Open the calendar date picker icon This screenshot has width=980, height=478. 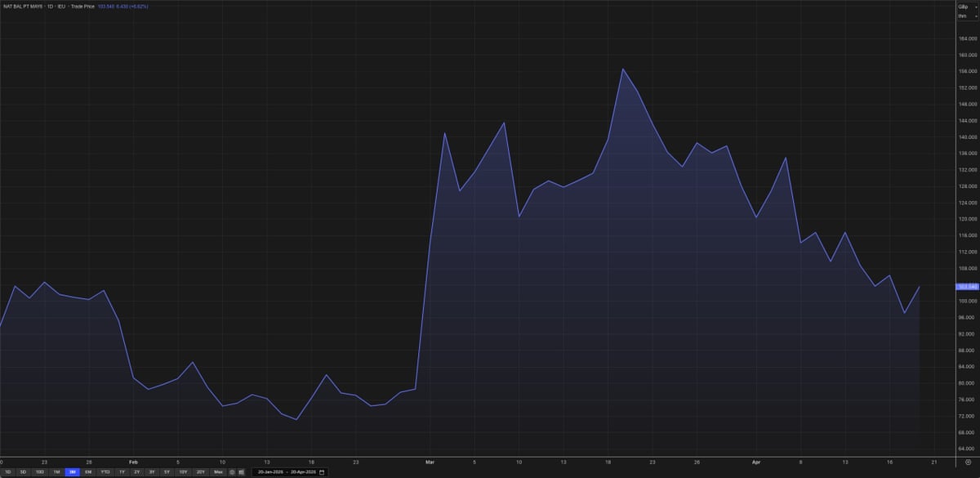click(321, 471)
